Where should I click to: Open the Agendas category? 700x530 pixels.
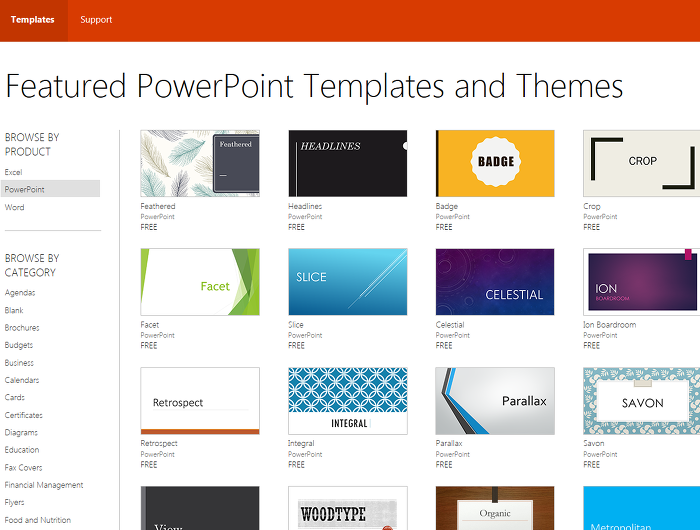(x=20, y=292)
